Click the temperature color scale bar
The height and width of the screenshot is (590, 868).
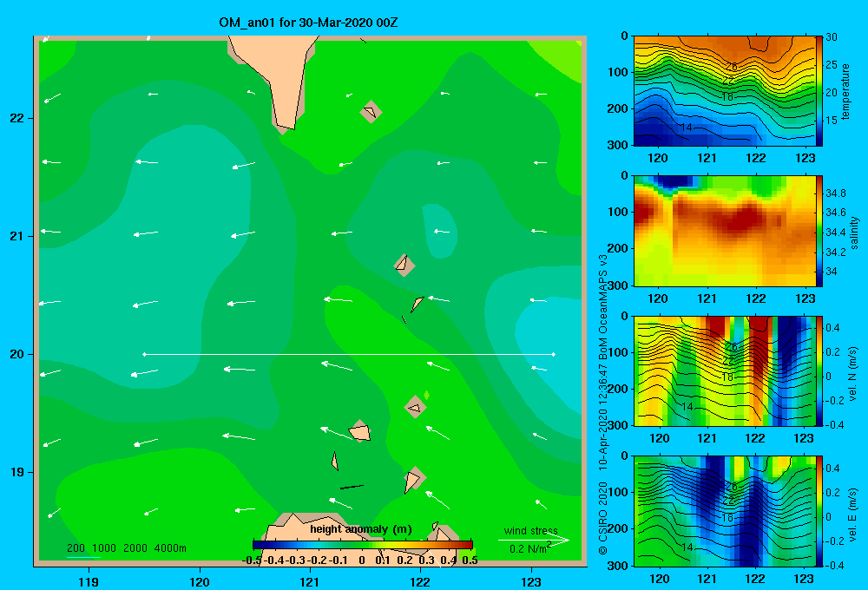pyautogui.click(x=819, y=91)
